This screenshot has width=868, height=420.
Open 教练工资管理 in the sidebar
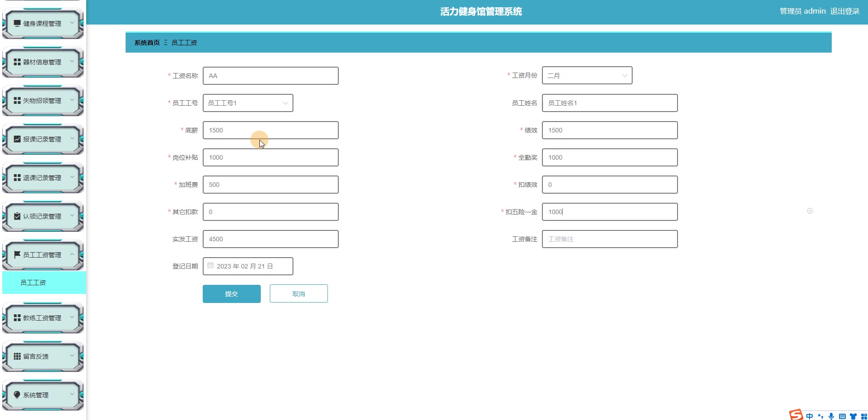[43, 318]
